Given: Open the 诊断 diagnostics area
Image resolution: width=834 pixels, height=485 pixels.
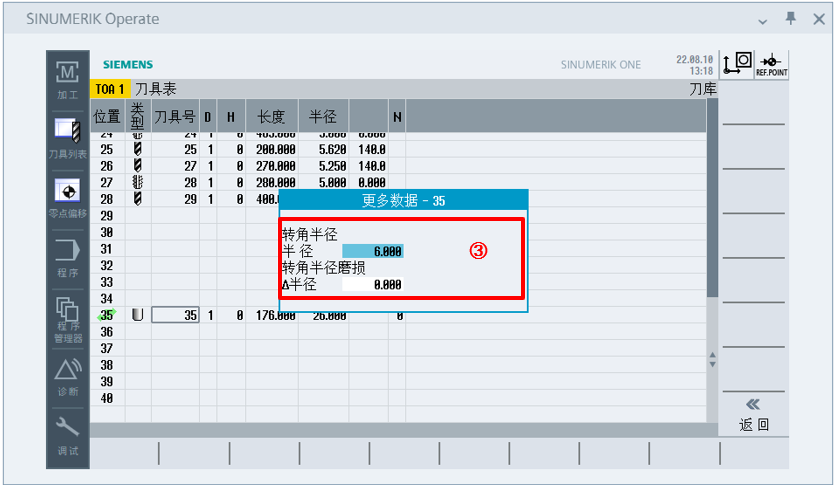Looking at the screenshot, I should [68, 377].
